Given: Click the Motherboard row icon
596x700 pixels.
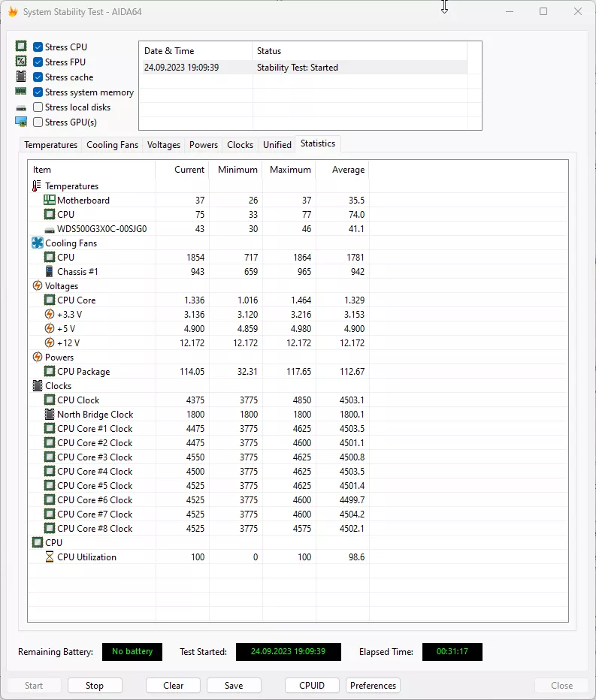Looking at the screenshot, I should tap(50, 200).
